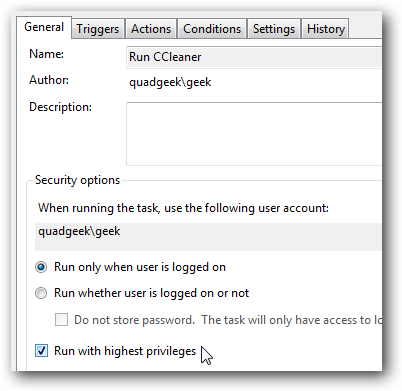Click the Name: label
402x391 pixels.
[46, 54]
